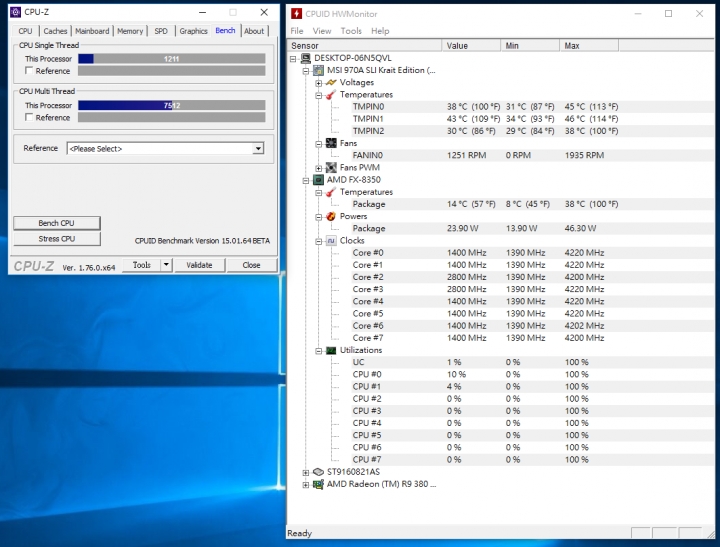720x547 pixels.
Task: Expand the Fans PWM node
Action: (319, 168)
